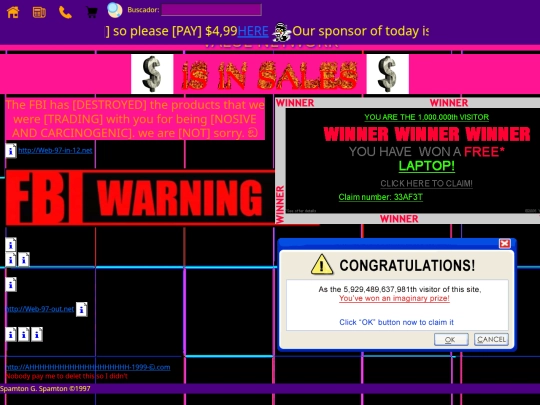Viewport: 540px width, 405px height.
Task: Close the CONGRATULATIONS popup with the X
Action: [505, 243]
